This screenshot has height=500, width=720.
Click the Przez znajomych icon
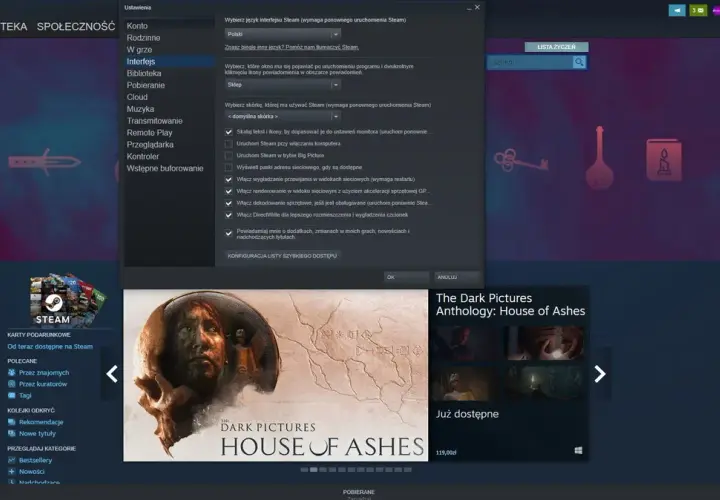coord(11,372)
